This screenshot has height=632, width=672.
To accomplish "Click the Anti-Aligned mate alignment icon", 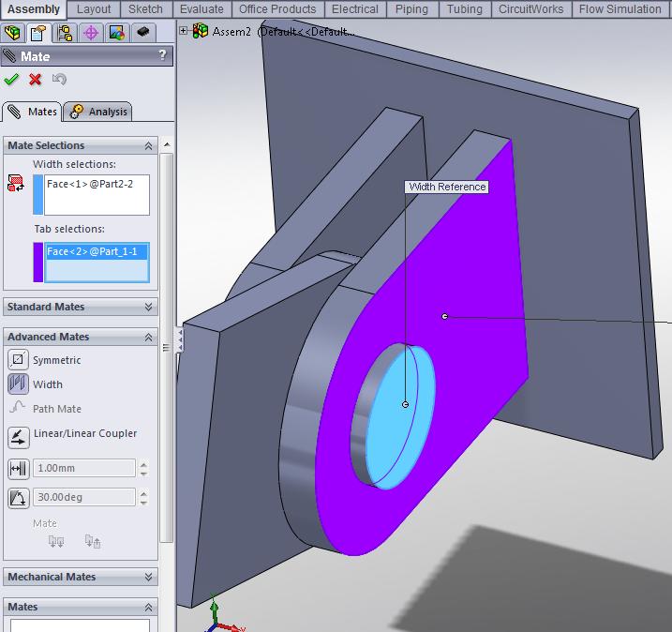I will pos(93,542).
